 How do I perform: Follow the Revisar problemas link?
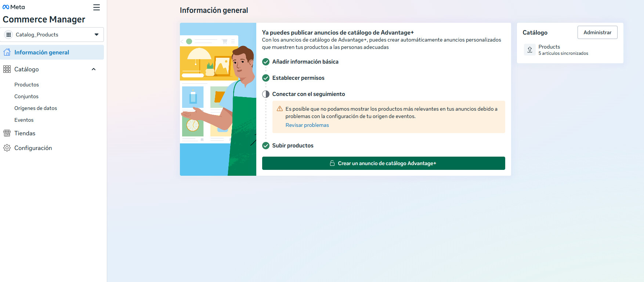point(307,125)
